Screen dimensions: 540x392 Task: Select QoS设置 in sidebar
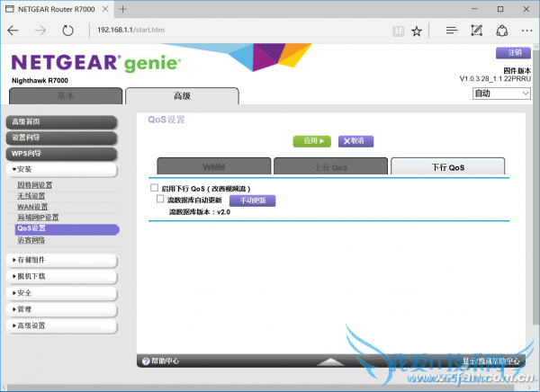[67, 229]
